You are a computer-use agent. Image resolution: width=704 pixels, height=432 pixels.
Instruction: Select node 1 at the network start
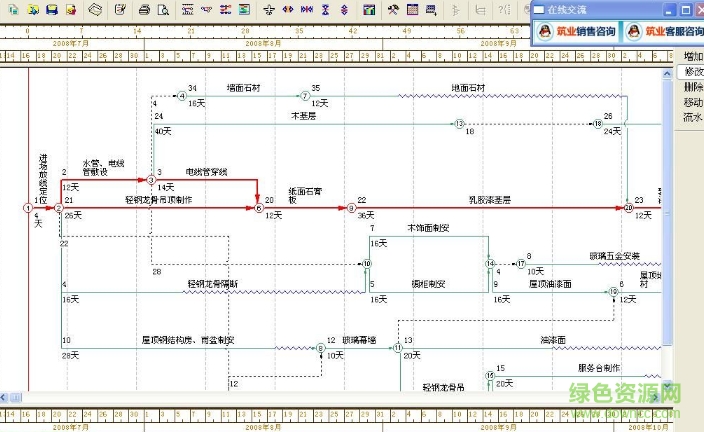click(28, 208)
